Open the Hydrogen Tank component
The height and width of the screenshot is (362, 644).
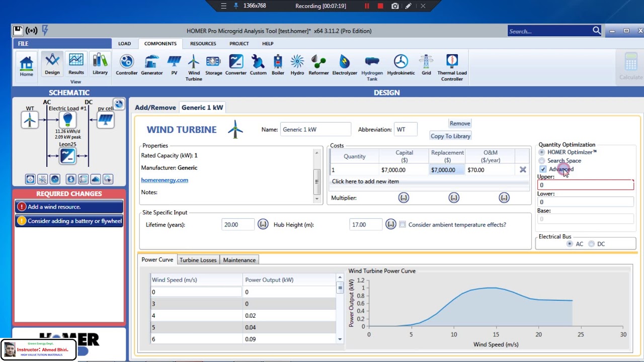pyautogui.click(x=372, y=68)
